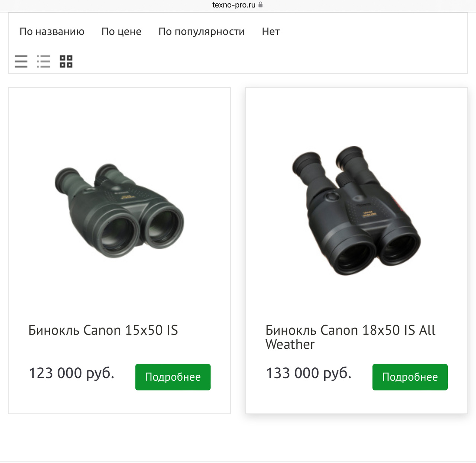Image resolution: width=476 pixels, height=463 pixels.
Task: Click empty page area below the product cards
Action: [238, 437]
